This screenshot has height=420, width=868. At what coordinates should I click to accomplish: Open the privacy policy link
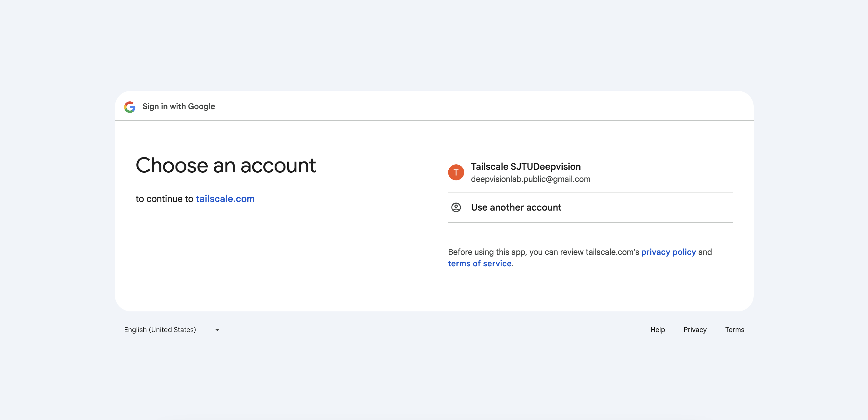pos(668,252)
